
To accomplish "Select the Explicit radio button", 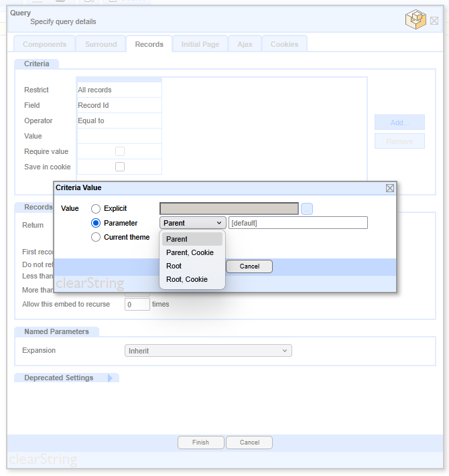I will pyautogui.click(x=97, y=209).
